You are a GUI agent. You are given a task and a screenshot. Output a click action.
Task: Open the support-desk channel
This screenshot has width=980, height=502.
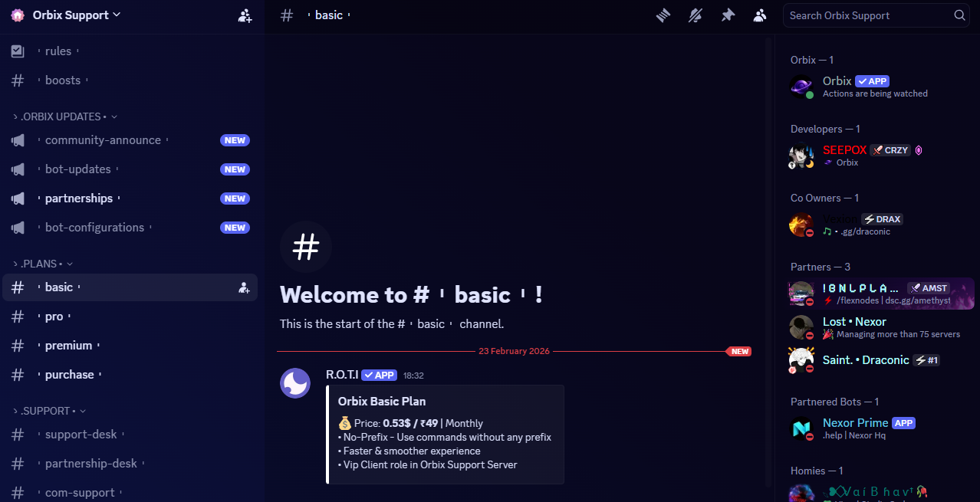click(130, 435)
